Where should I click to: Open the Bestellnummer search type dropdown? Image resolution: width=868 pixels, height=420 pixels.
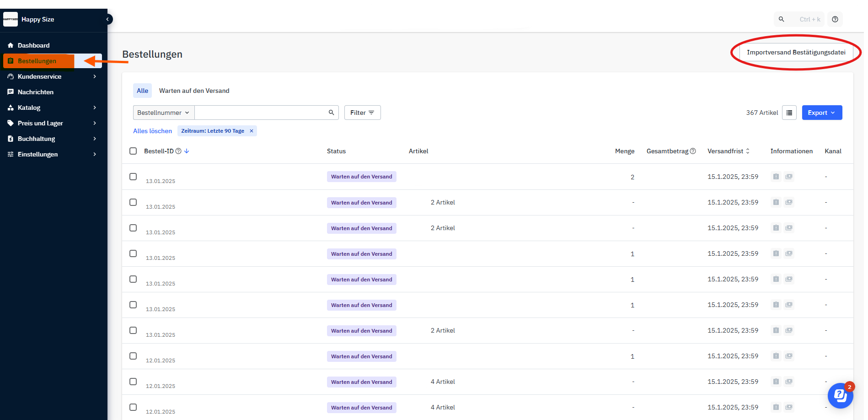coord(163,113)
